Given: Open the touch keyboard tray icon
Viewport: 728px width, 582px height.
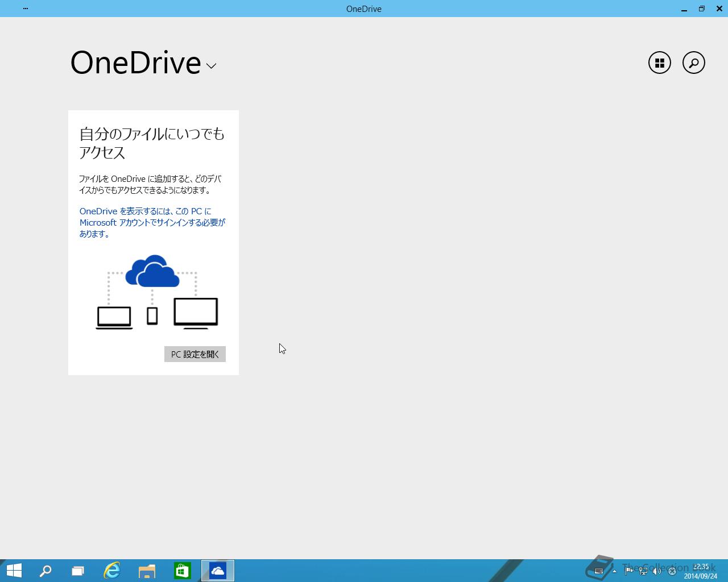Looking at the screenshot, I should [x=598, y=571].
